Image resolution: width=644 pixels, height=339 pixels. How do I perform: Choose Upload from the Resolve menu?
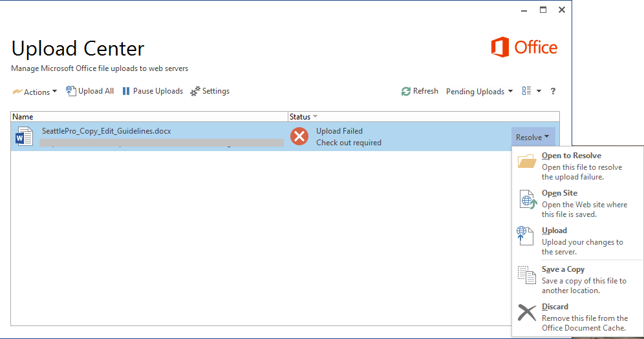click(577, 241)
